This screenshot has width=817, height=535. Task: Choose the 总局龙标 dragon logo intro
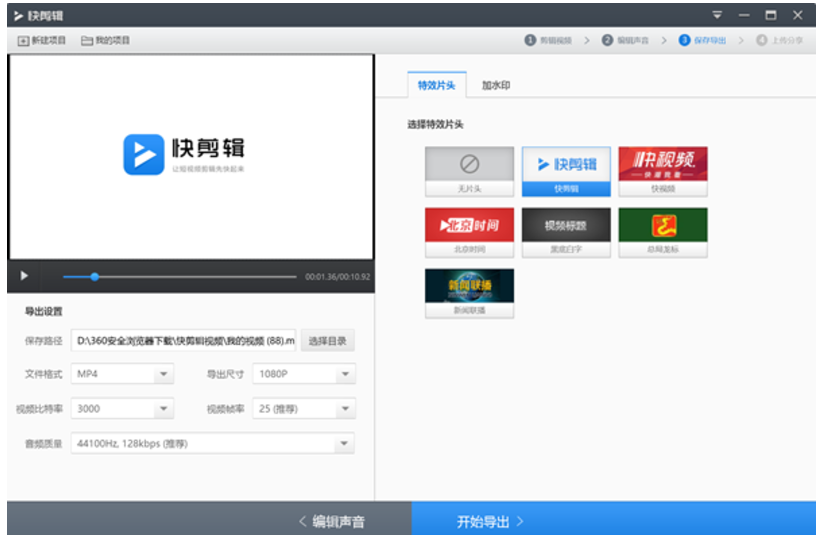(x=663, y=232)
